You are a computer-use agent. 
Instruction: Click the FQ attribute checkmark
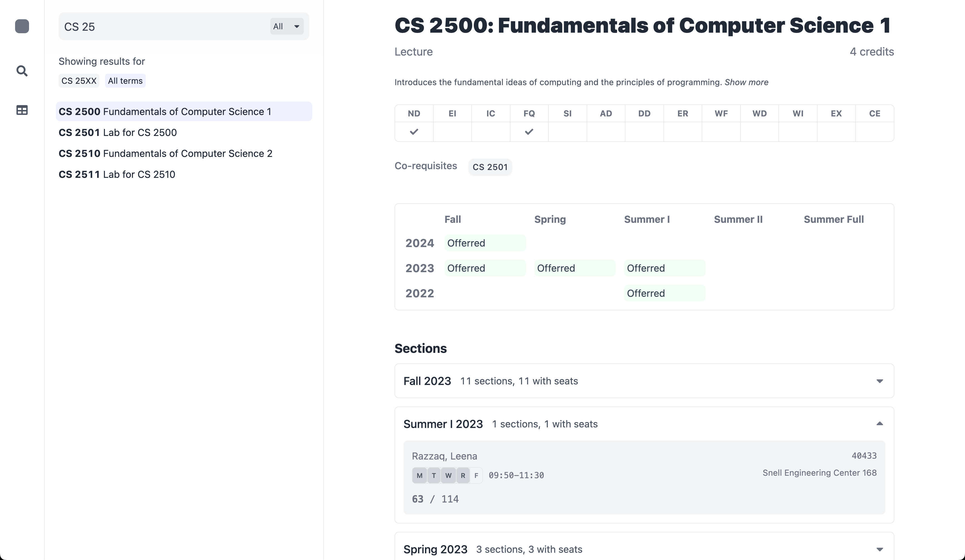coord(529,132)
